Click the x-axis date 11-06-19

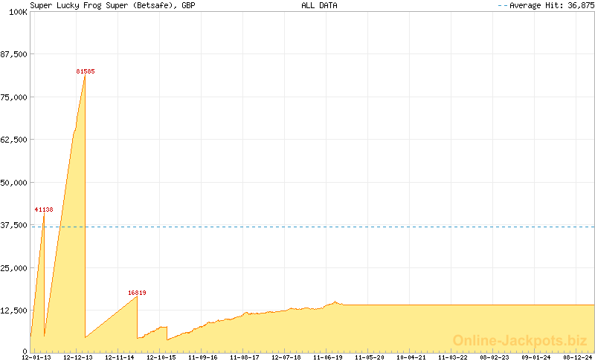pyautogui.click(x=328, y=357)
